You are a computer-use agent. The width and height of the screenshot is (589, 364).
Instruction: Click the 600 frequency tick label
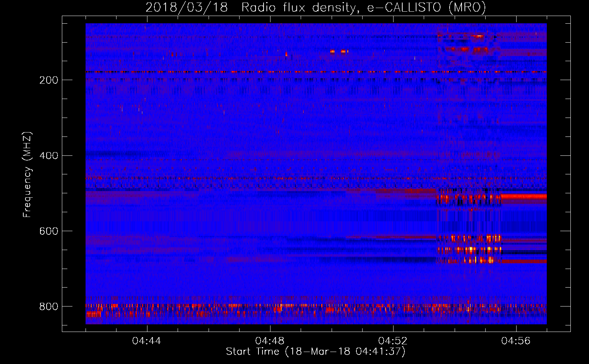49,232
